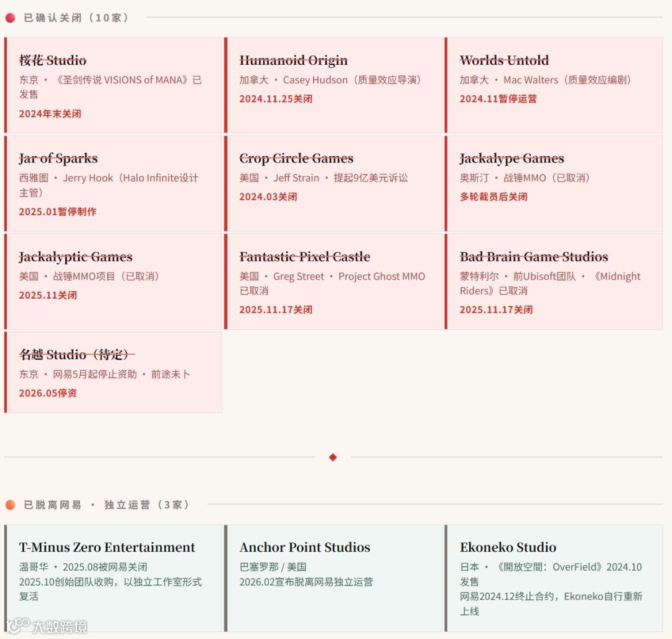Click the 网易5月起停止资助 description line
The height and width of the screenshot is (639, 672).
coord(105,375)
